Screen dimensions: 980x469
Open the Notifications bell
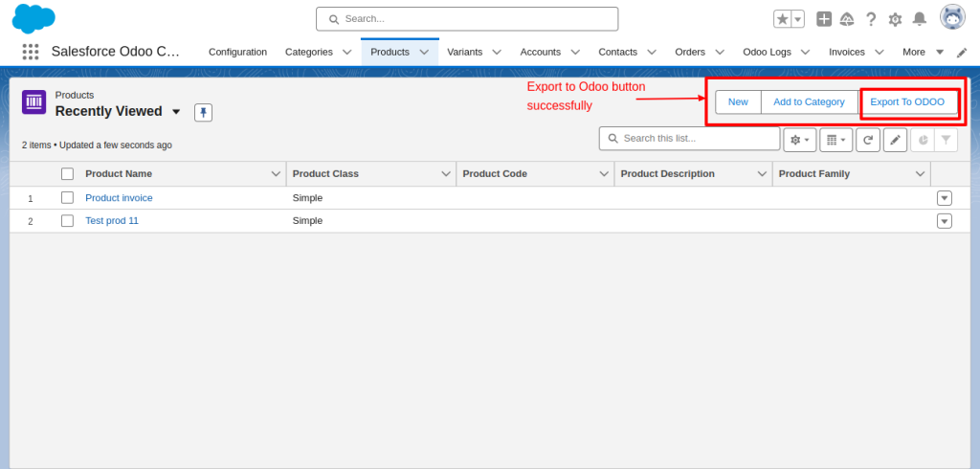point(920,19)
